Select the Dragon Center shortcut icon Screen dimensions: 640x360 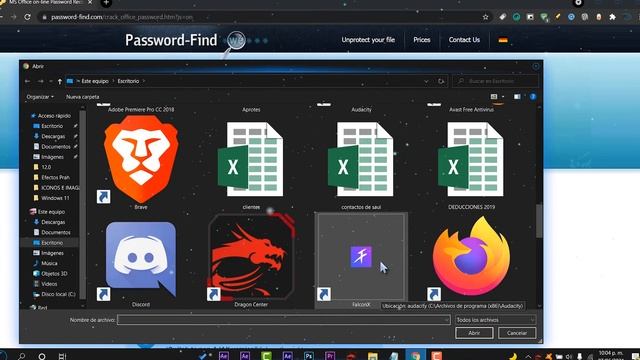[x=251, y=257]
